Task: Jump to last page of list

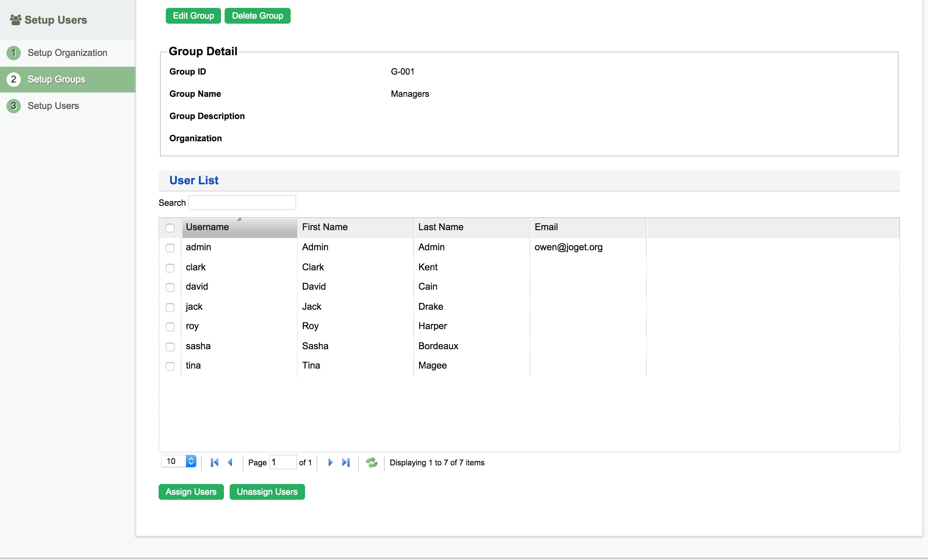Action: tap(346, 462)
